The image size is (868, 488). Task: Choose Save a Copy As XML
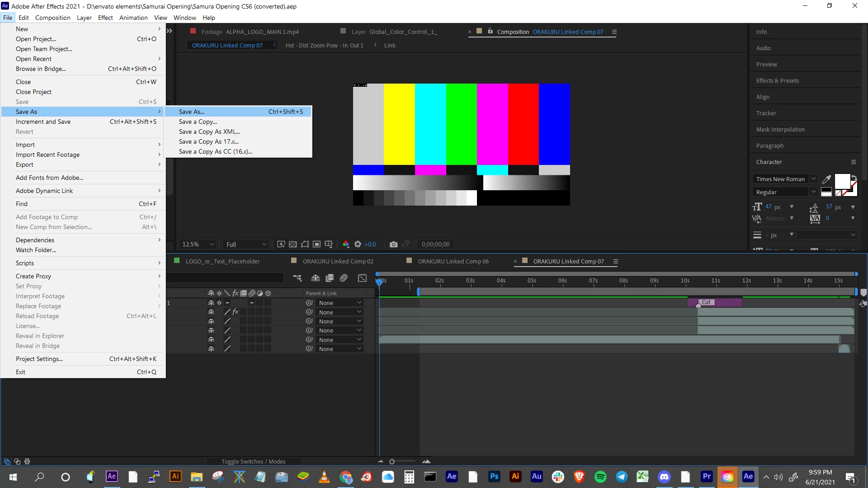point(209,131)
